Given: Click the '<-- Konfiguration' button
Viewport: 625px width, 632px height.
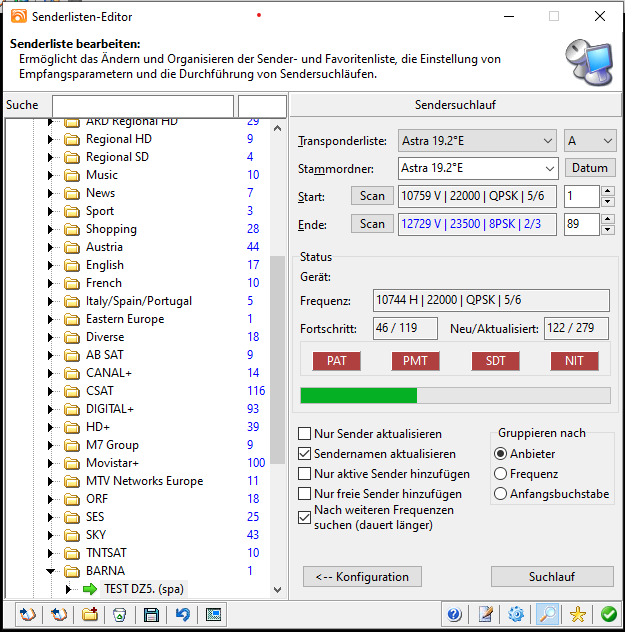Looking at the screenshot, I should click(x=362, y=577).
